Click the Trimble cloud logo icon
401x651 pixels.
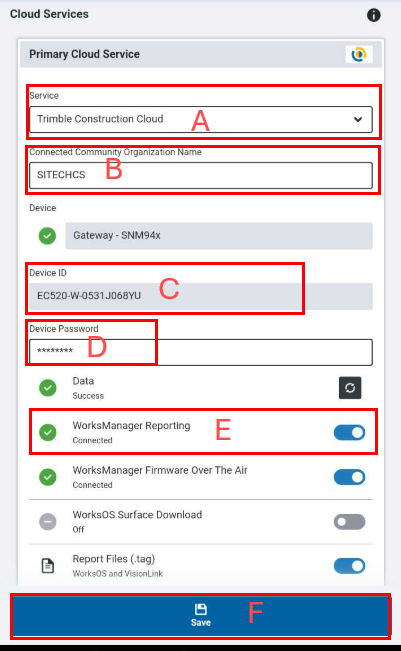(359, 54)
